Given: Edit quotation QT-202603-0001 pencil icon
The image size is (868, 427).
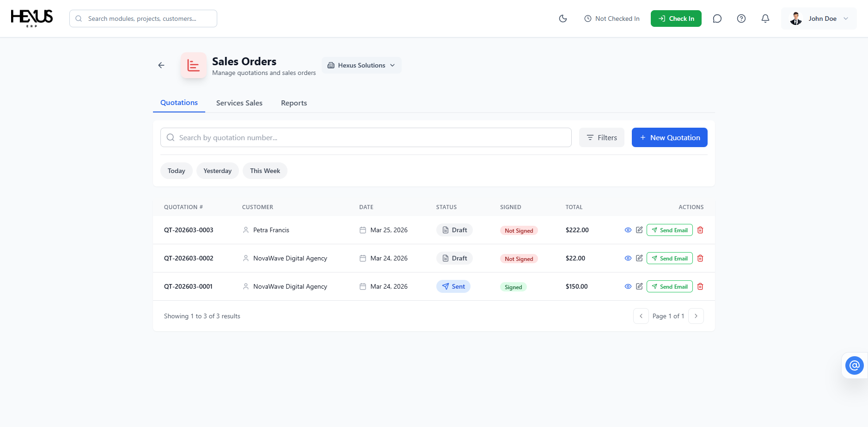Looking at the screenshot, I should tap(639, 286).
